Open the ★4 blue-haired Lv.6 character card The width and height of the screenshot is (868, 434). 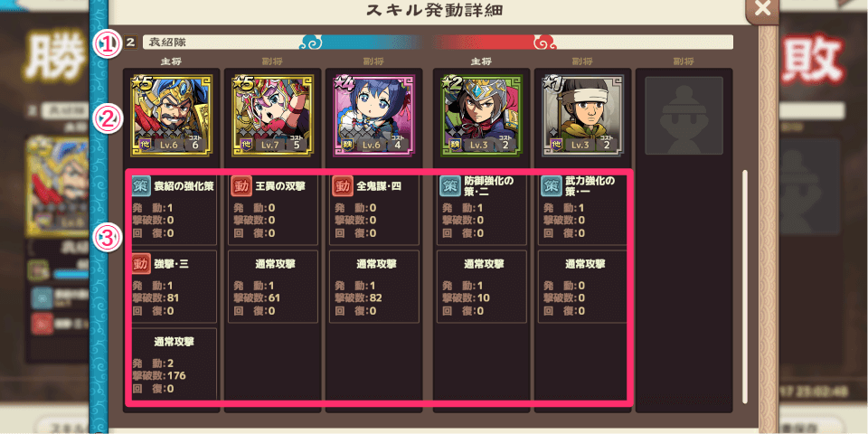click(x=373, y=115)
